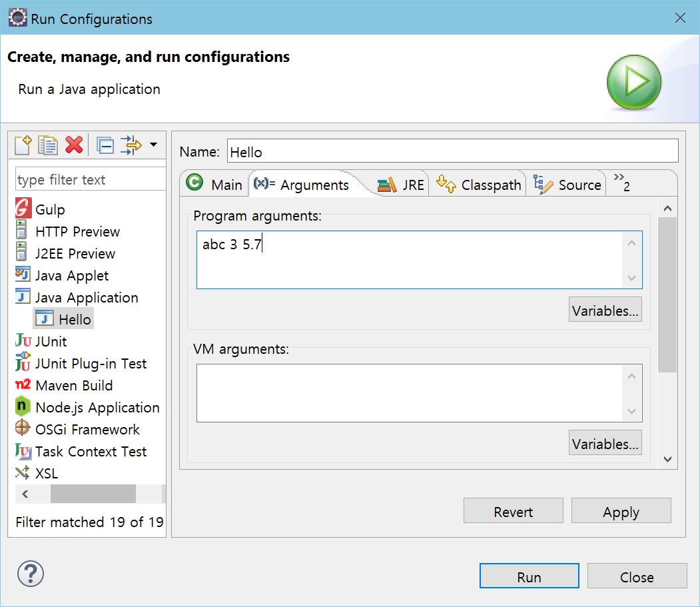Run the Hello configuration
This screenshot has width=700, height=607.
tap(529, 576)
